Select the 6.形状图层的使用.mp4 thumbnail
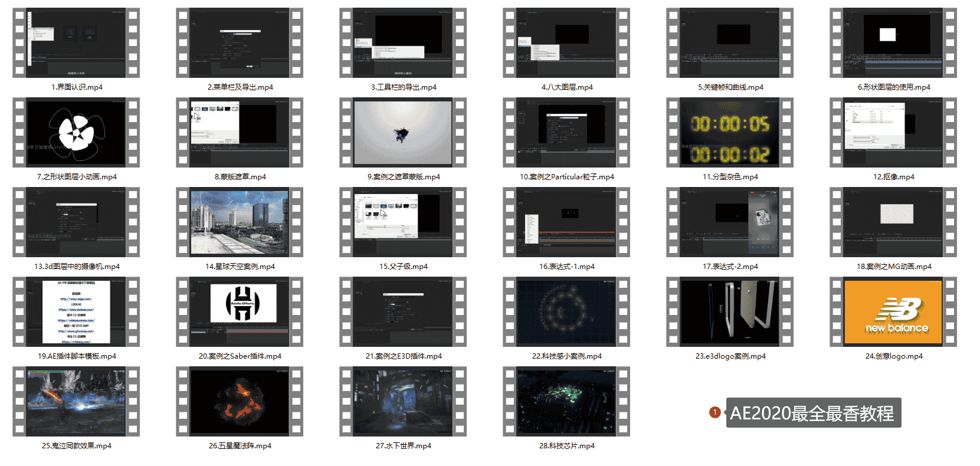 893,42
